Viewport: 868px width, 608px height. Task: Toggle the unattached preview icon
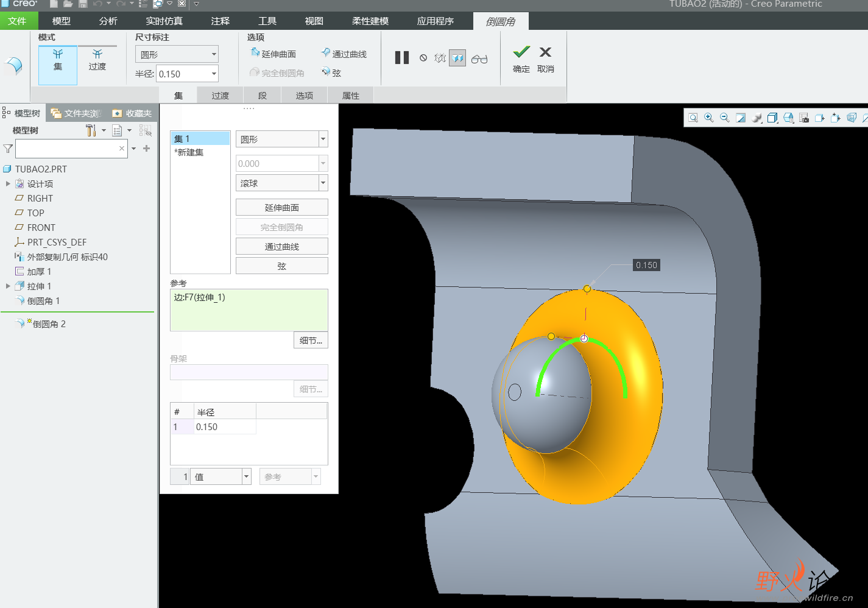click(x=440, y=58)
